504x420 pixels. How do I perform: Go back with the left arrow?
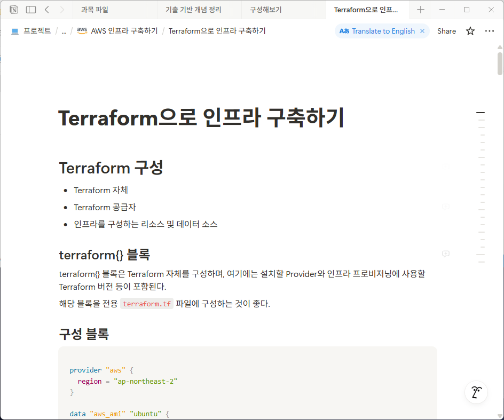tap(47, 10)
